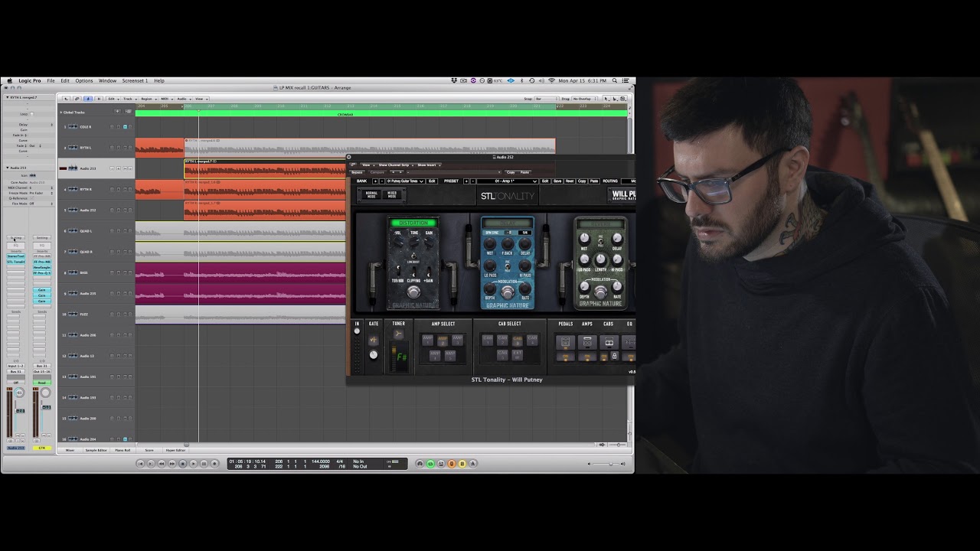
Task: Select AMP 1 in Amp Select
Action: coord(428,340)
